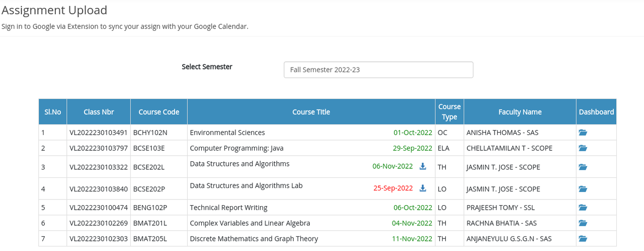Image resolution: width=644 pixels, height=251 pixels.
Task: Click the Course Title column header
Action: coord(311,112)
